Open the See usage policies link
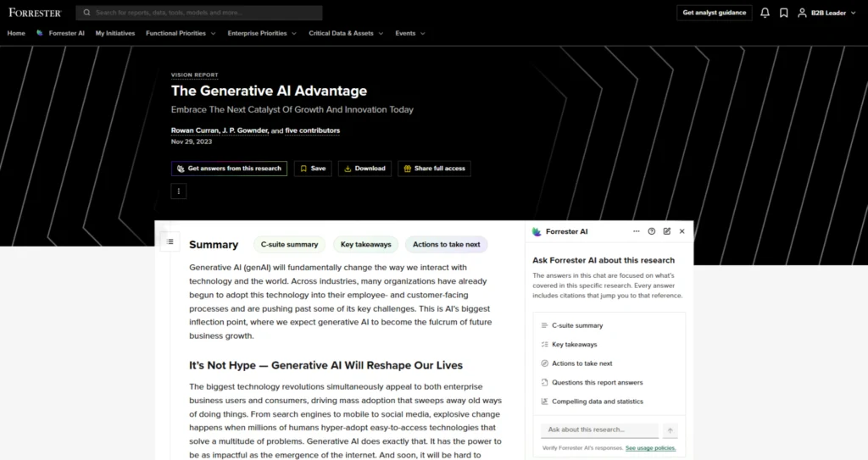This screenshot has height=460, width=868. [x=650, y=447]
